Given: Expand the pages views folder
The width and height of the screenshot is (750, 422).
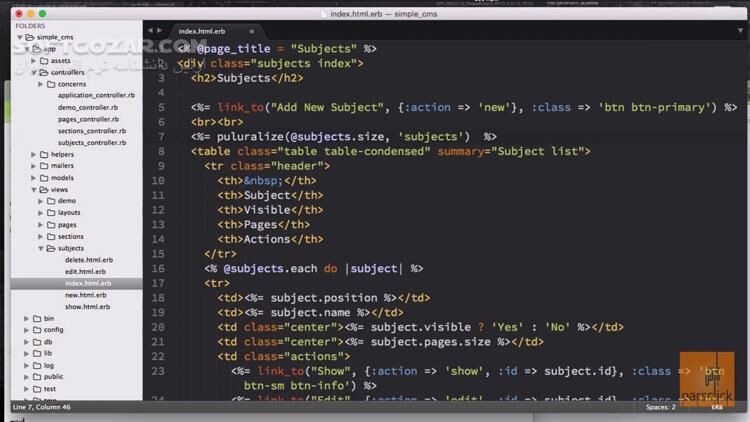Looking at the screenshot, I should click(40, 225).
